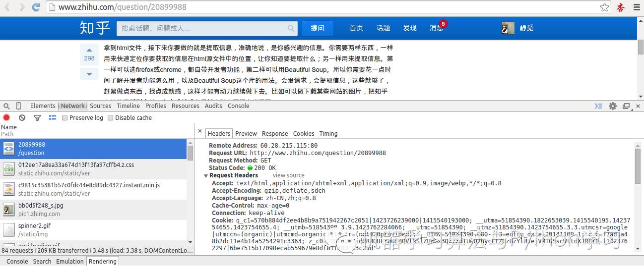Select the Headers detail tab
The image size is (644, 273).
(x=219, y=133)
